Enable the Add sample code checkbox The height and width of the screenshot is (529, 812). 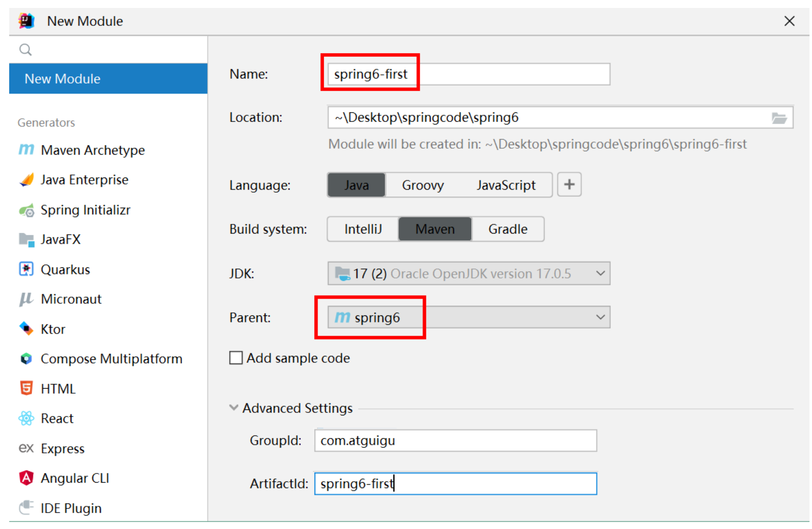pyautogui.click(x=236, y=358)
